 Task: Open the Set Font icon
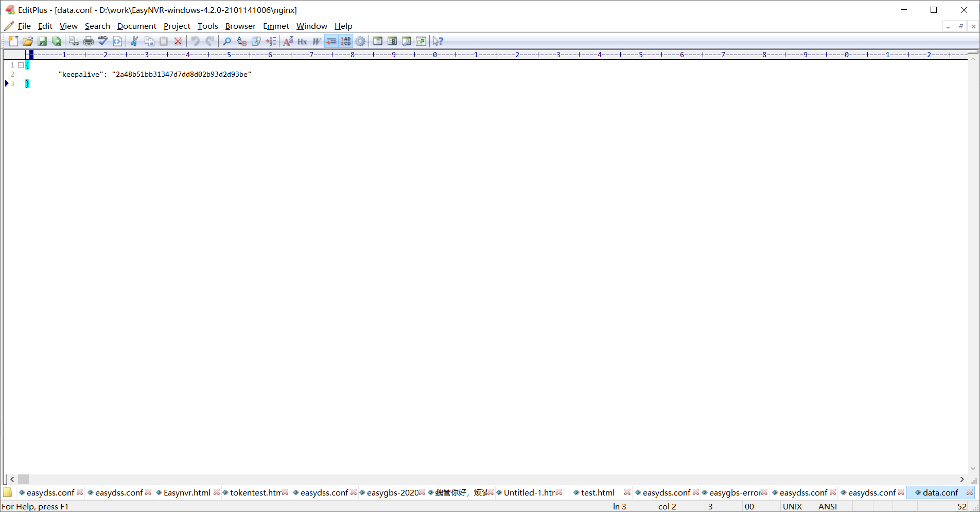(288, 41)
